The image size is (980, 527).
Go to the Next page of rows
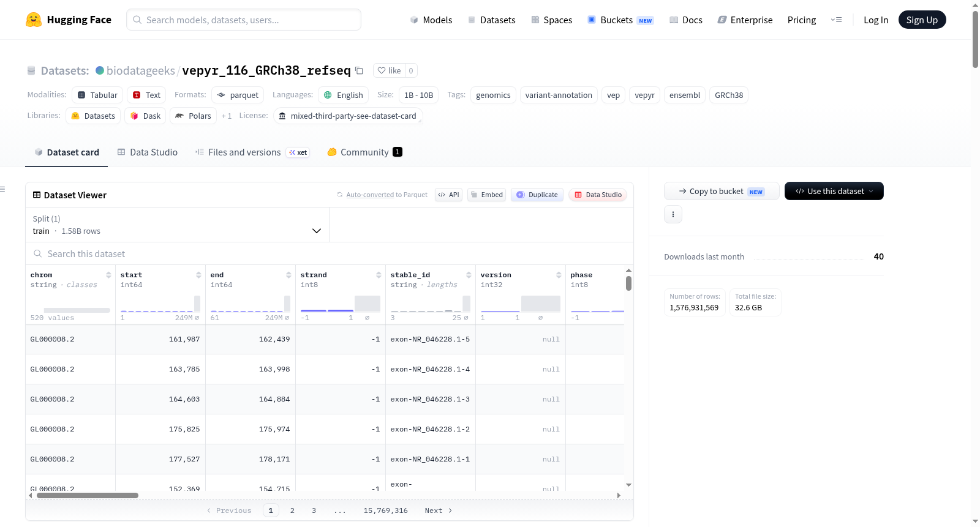pos(439,510)
